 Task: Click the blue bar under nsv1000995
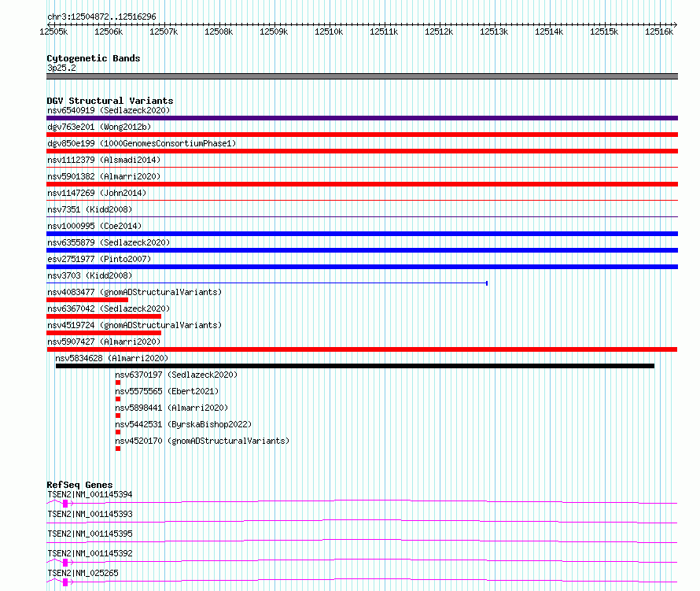(x=362, y=234)
